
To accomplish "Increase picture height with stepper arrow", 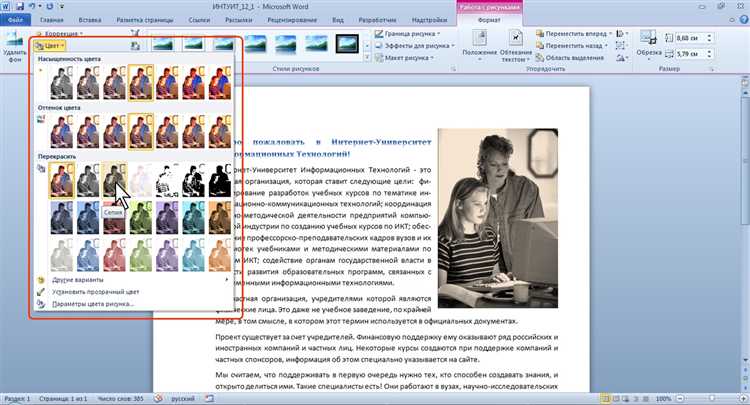I will (709, 35).
